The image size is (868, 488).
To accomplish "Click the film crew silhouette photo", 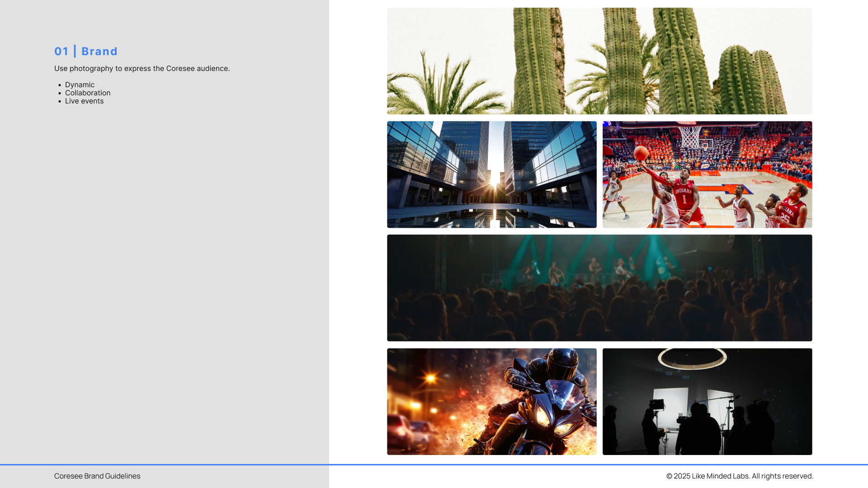I will click(707, 401).
